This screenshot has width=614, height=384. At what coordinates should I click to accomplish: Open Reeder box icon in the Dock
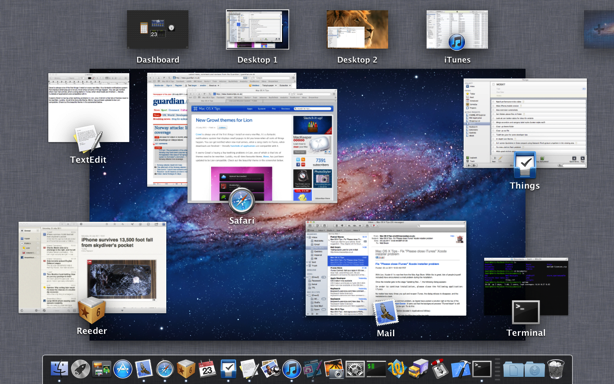click(x=186, y=369)
